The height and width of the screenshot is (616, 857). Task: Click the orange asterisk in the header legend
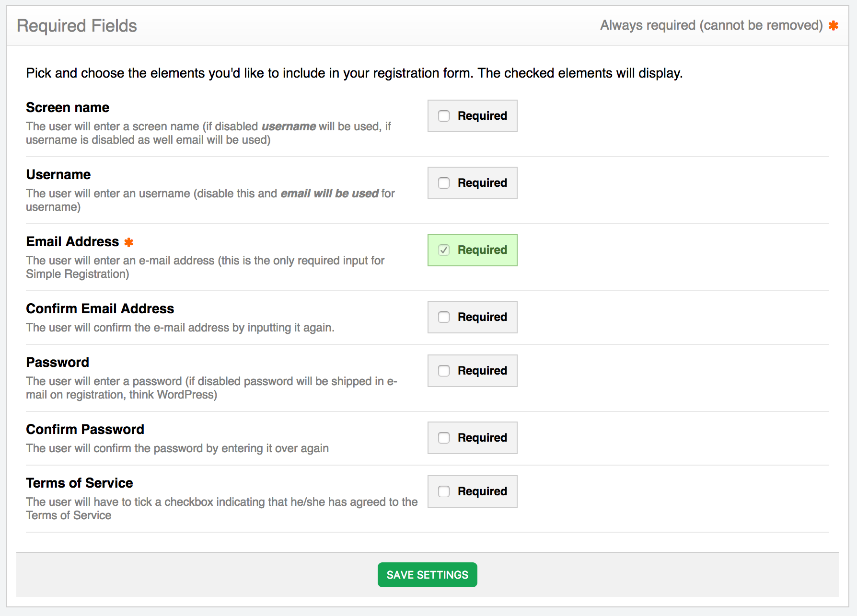click(834, 25)
